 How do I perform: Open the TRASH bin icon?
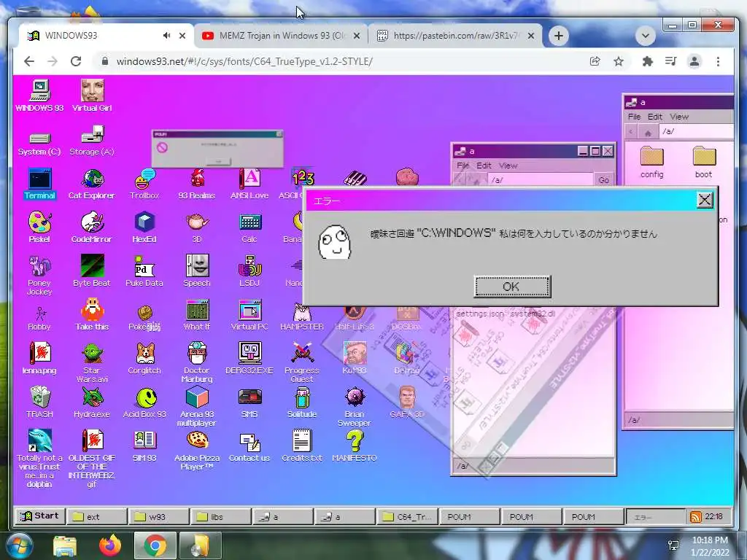(x=39, y=402)
